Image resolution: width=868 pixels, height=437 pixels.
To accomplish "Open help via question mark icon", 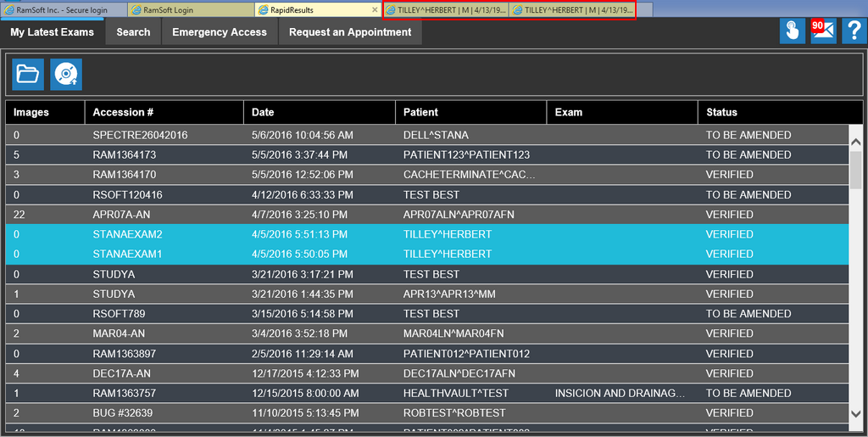I will pos(854,31).
